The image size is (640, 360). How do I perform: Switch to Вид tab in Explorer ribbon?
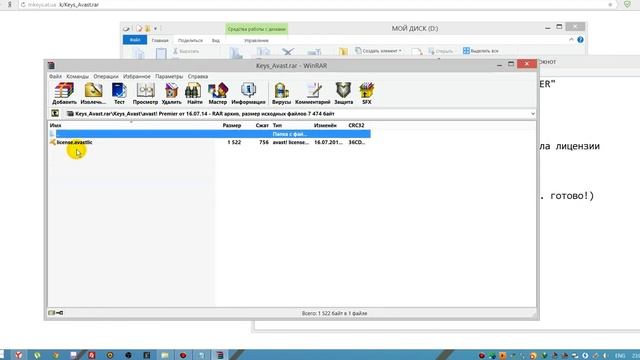pos(216,40)
